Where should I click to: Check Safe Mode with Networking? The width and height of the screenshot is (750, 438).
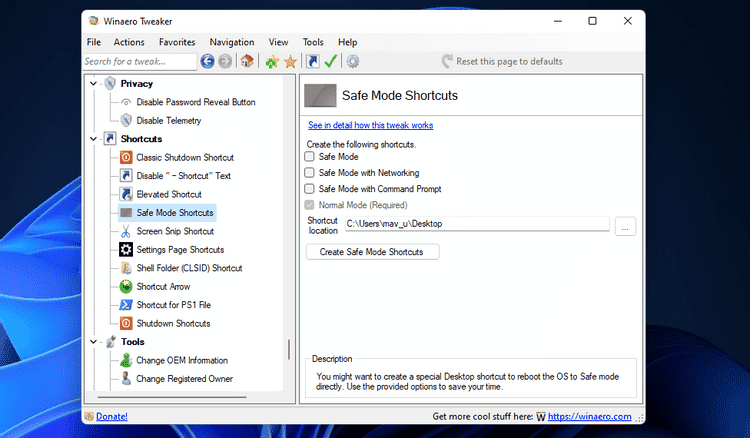tap(309, 173)
